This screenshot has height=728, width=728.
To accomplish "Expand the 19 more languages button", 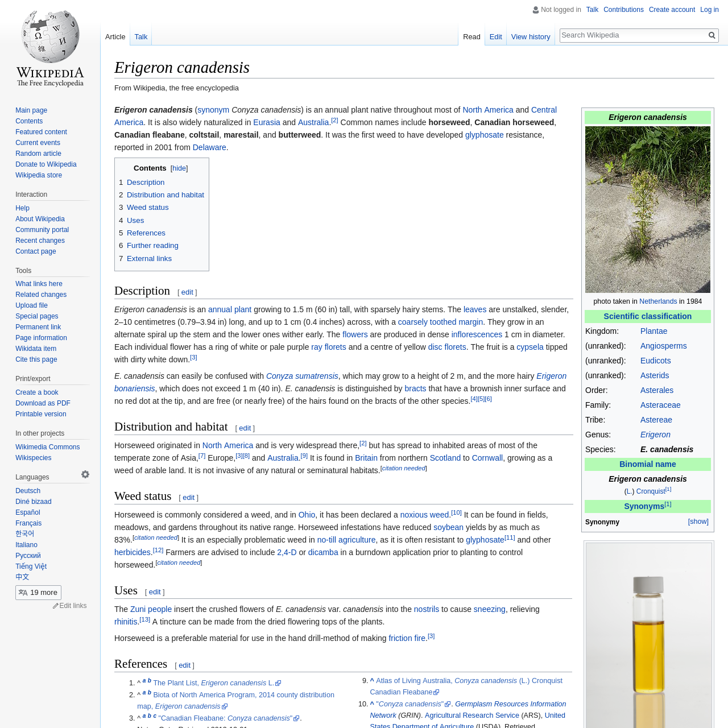I will coord(38,593).
